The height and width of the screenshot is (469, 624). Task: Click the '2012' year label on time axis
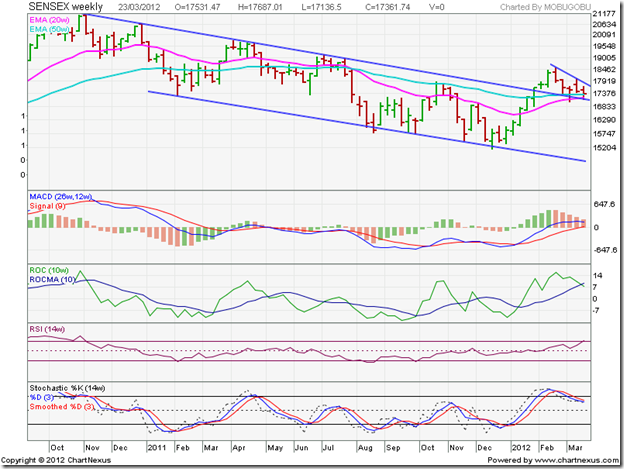click(521, 448)
